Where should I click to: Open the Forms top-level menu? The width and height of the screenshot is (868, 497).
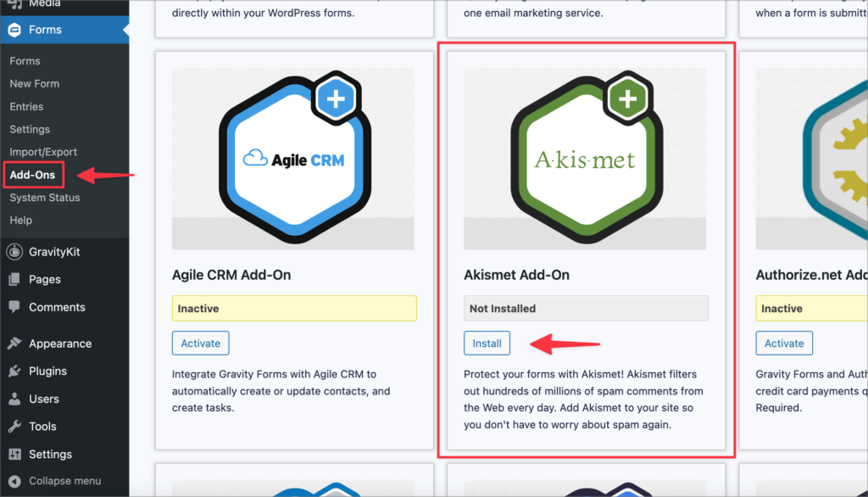[x=64, y=30]
